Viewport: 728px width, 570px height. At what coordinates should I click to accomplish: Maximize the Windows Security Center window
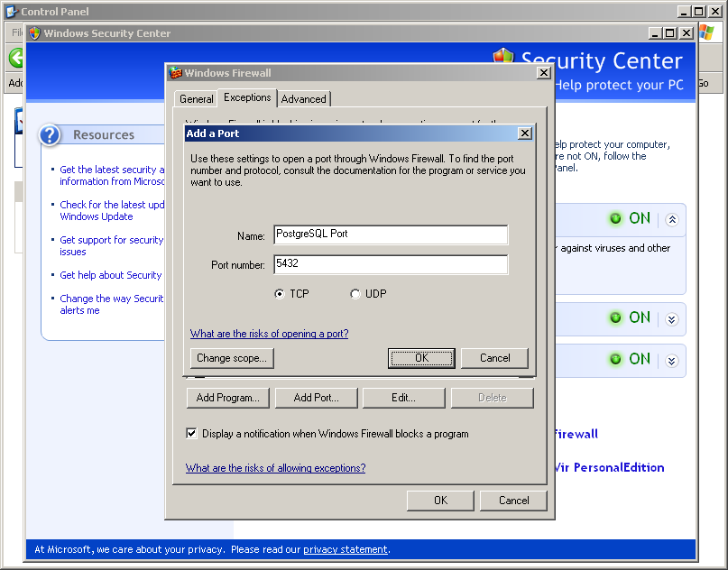(669, 33)
